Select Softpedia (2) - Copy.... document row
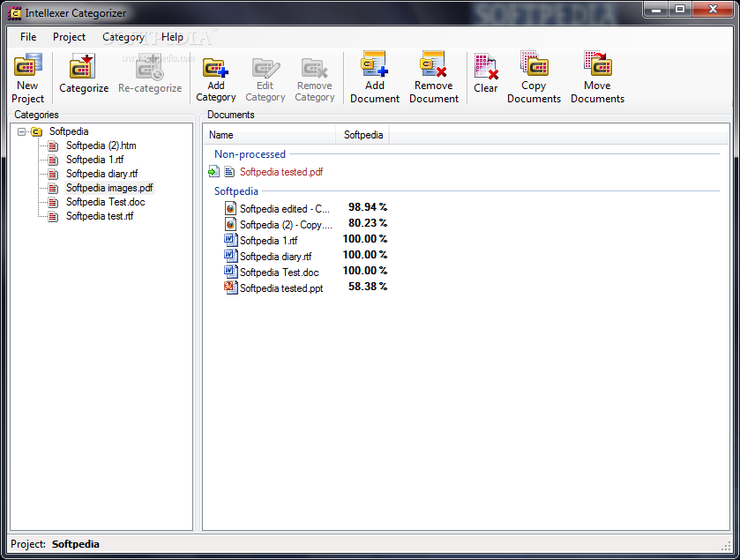The height and width of the screenshot is (560, 740). click(x=286, y=225)
